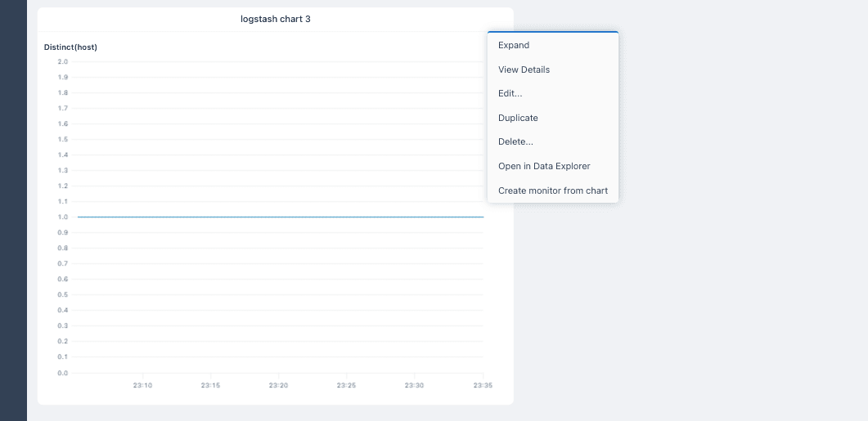This screenshot has width=868, height=421.
Task: Select Create monitor from chart
Action: [552, 190]
